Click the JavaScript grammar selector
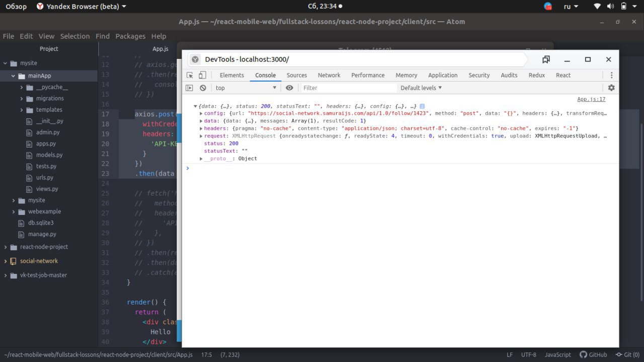This screenshot has height=362, width=644. point(557,354)
